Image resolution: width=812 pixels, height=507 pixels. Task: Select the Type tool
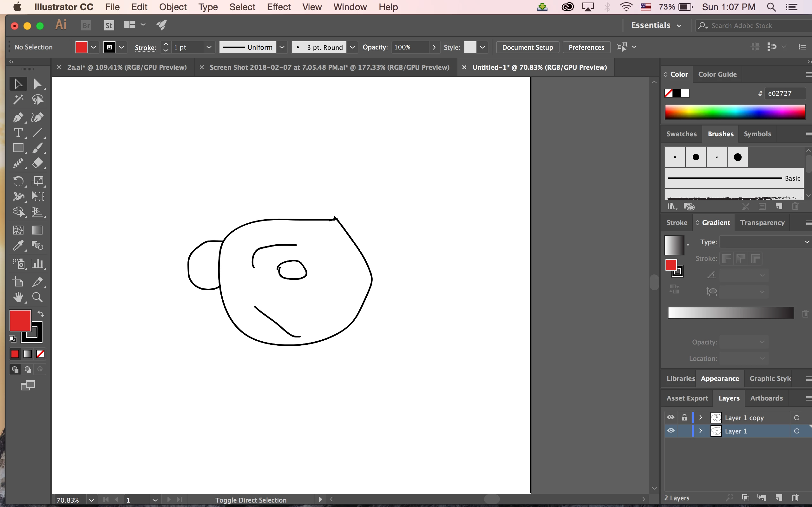point(18,133)
